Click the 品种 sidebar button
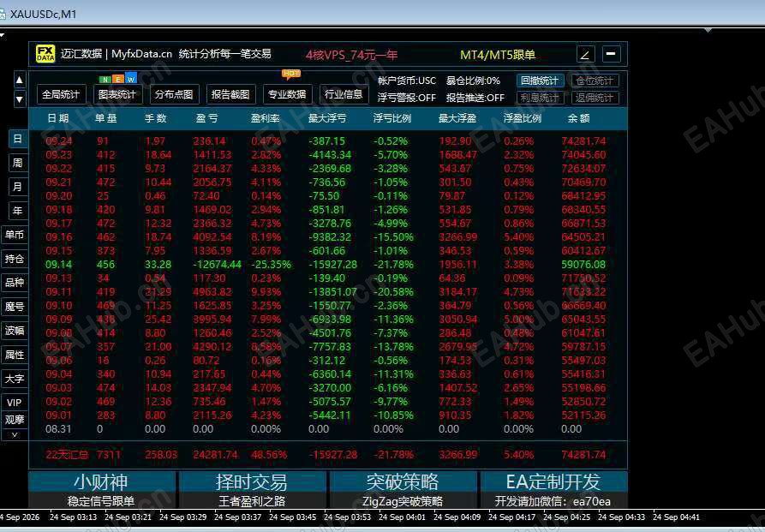The image size is (765, 532). [15, 282]
